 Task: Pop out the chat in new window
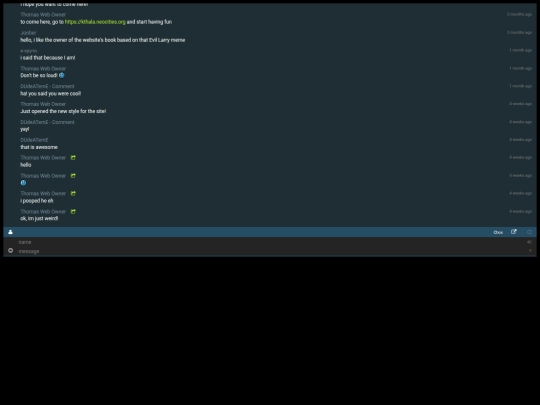[x=513, y=232]
